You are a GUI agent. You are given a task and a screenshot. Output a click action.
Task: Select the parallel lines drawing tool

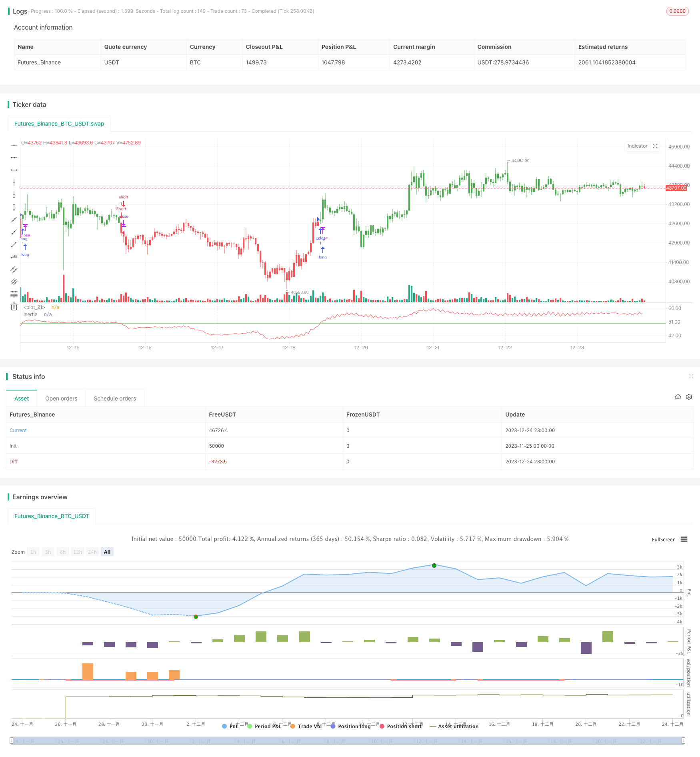(x=14, y=282)
